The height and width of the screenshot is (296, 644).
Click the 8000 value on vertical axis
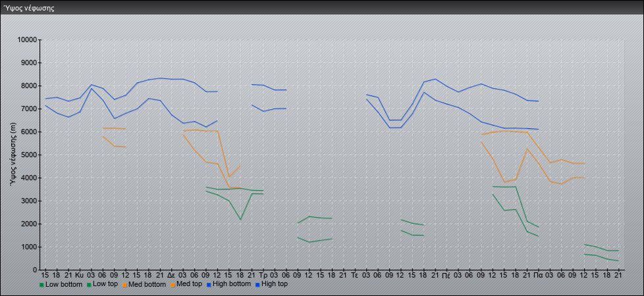[x=29, y=86]
